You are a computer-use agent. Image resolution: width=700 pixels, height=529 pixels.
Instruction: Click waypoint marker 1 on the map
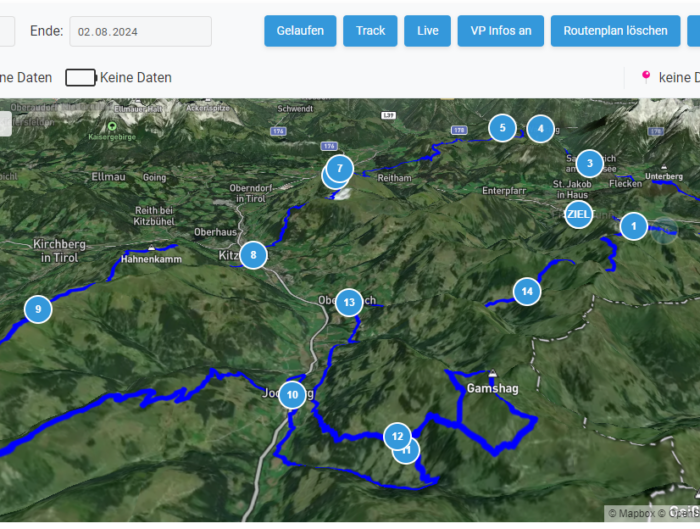pyautogui.click(x=633, y=227)
